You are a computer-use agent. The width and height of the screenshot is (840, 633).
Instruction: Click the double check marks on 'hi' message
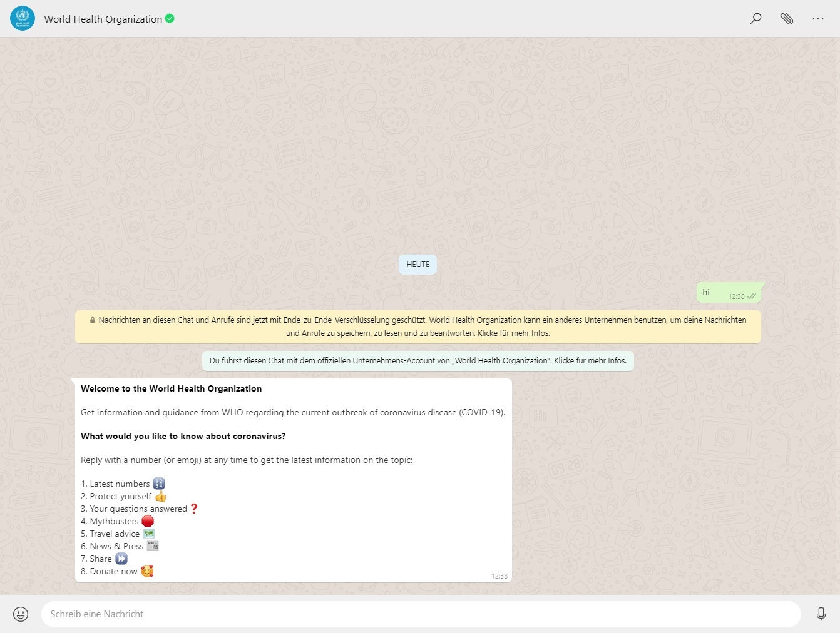tap(751, 296)
